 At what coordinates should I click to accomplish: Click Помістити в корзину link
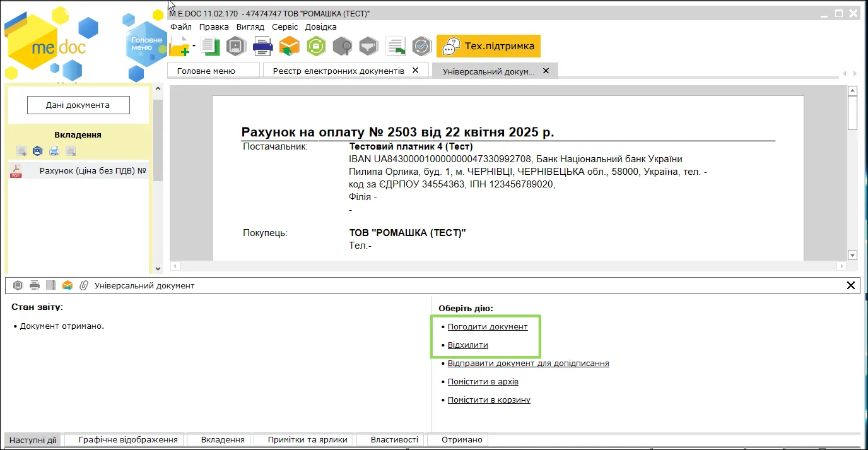click(x=489, y=400)
